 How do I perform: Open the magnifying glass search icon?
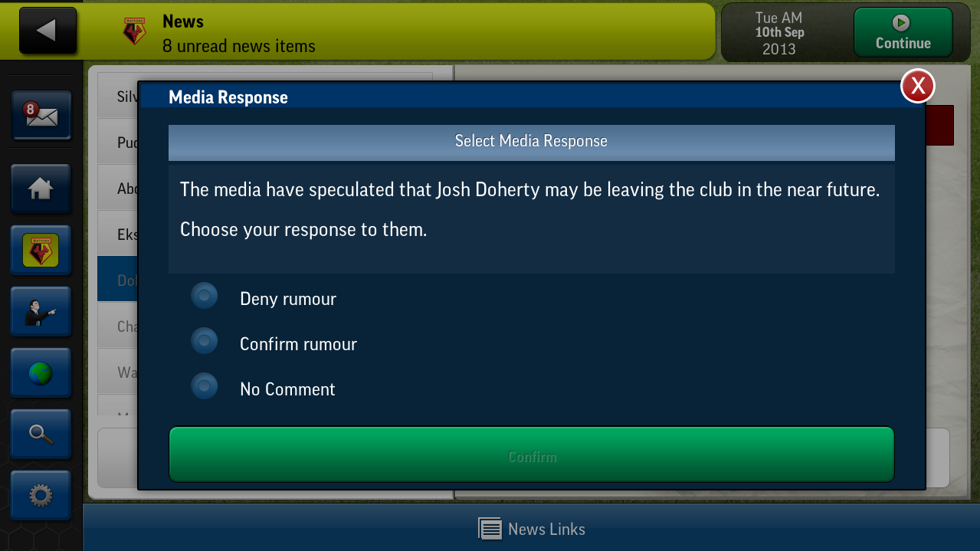(41, 434)
